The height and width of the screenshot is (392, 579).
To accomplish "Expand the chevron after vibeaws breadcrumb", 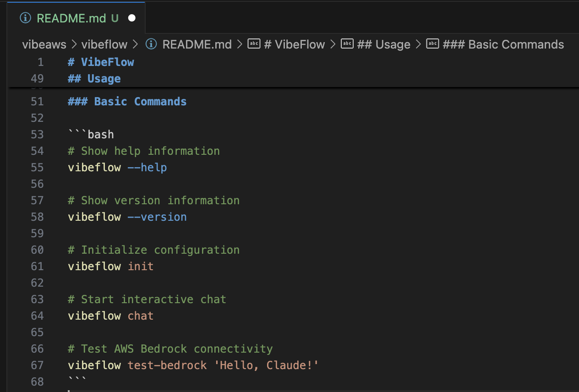I will 74,44.
